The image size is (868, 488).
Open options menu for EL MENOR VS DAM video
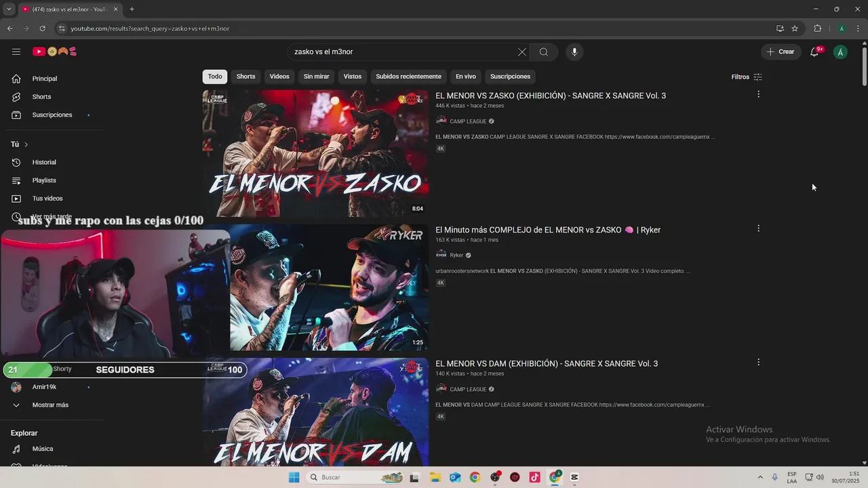click(758, 363)
